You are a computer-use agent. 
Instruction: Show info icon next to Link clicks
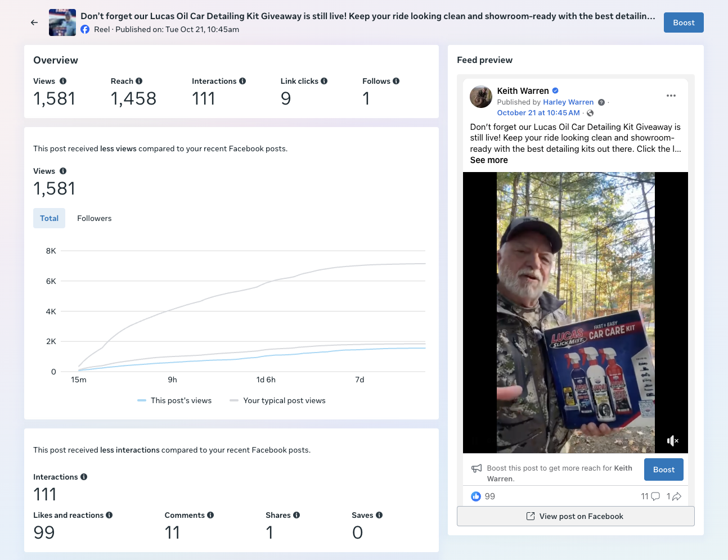click(x=324, y=81)
